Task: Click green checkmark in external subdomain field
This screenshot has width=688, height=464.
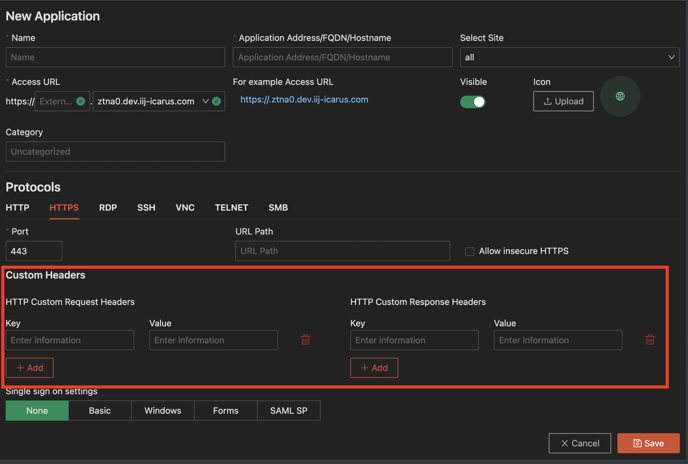Action: click(x=81, y=101)
